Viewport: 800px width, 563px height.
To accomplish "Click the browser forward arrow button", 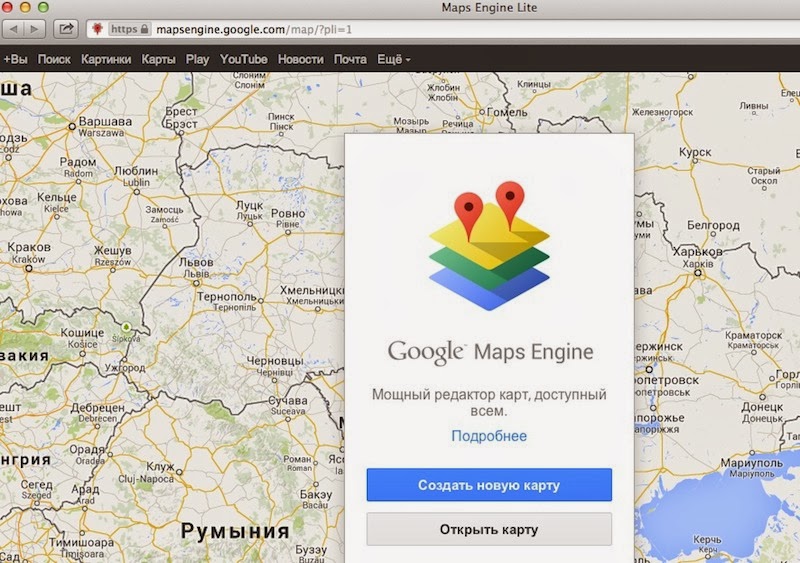I will pyautogui.click(x=35, y=29).
